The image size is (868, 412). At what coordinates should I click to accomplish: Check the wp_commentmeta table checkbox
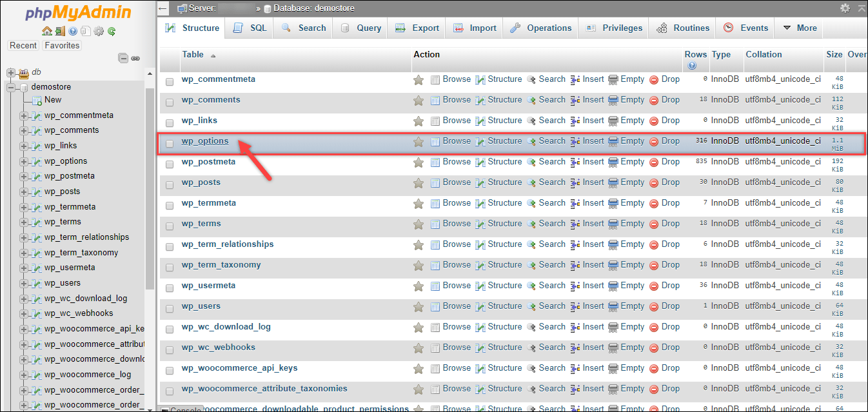(170, 82)
